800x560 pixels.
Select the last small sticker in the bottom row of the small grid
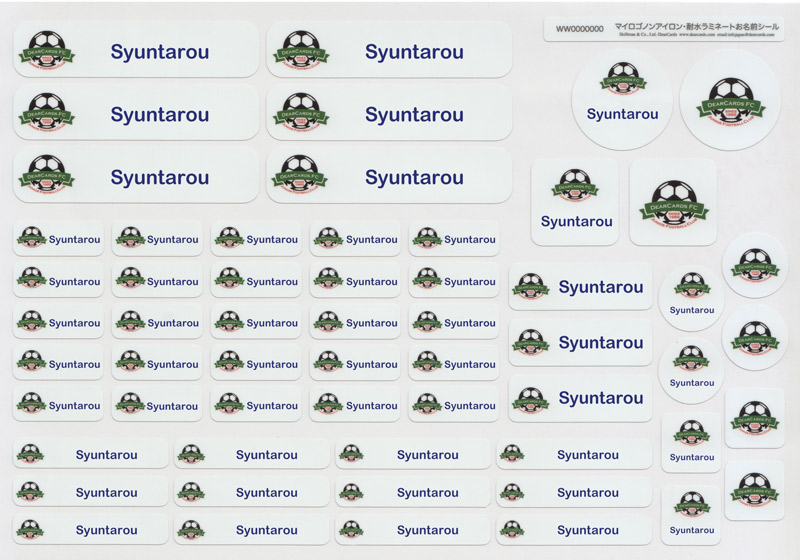click(453, 405)
